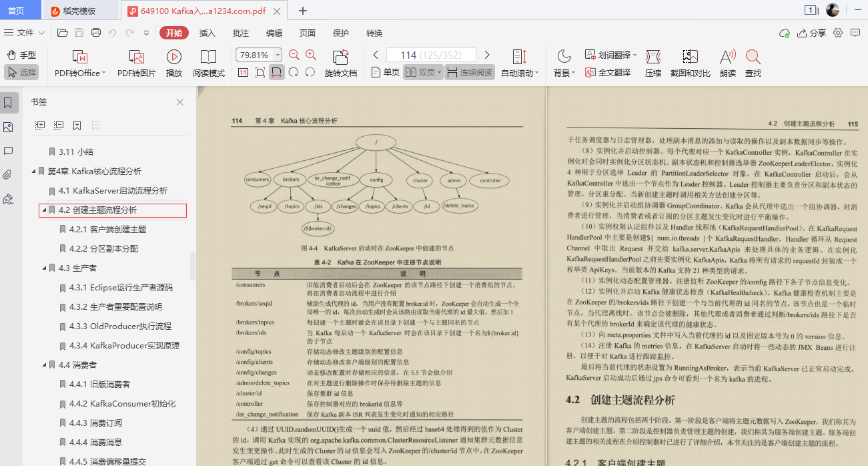Screen dimensions: 868x466
Task: Open the find (查找) tool
Action: [x=753, y=64]
